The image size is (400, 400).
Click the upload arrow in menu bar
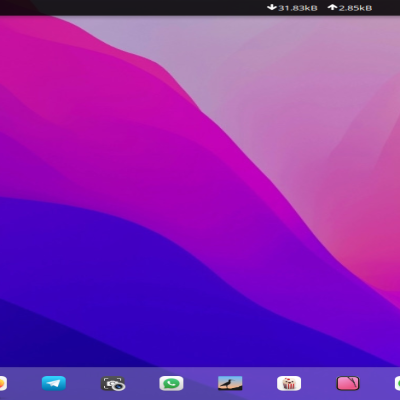point(332,7)
